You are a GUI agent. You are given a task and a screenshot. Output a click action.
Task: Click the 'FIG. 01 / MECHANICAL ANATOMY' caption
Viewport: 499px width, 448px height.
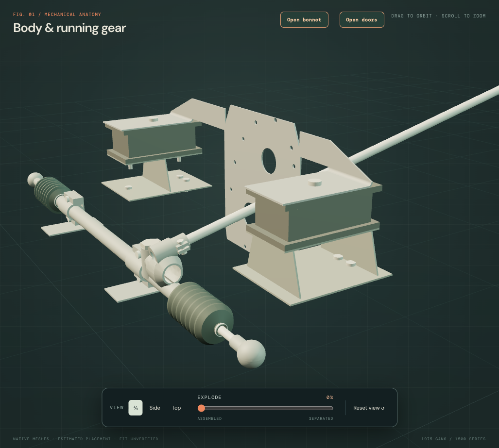coord(57,14)
